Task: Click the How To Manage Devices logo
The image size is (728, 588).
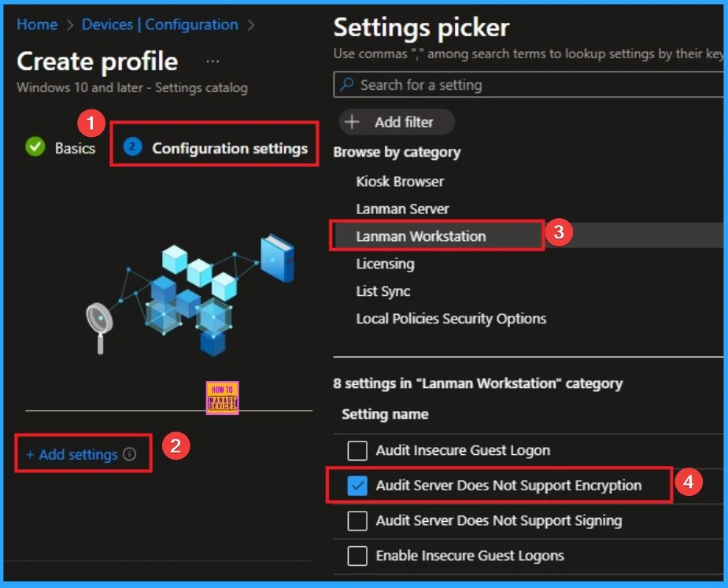Action: [x=222, y=398]
